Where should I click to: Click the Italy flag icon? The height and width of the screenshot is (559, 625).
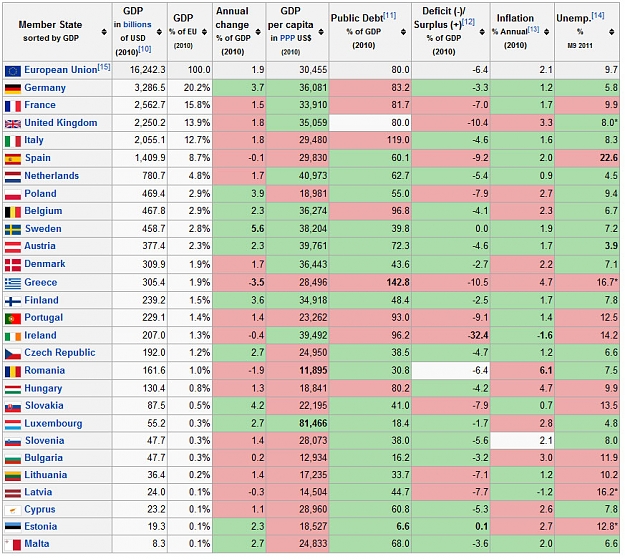pyautogui.click(x=13, y=141)
